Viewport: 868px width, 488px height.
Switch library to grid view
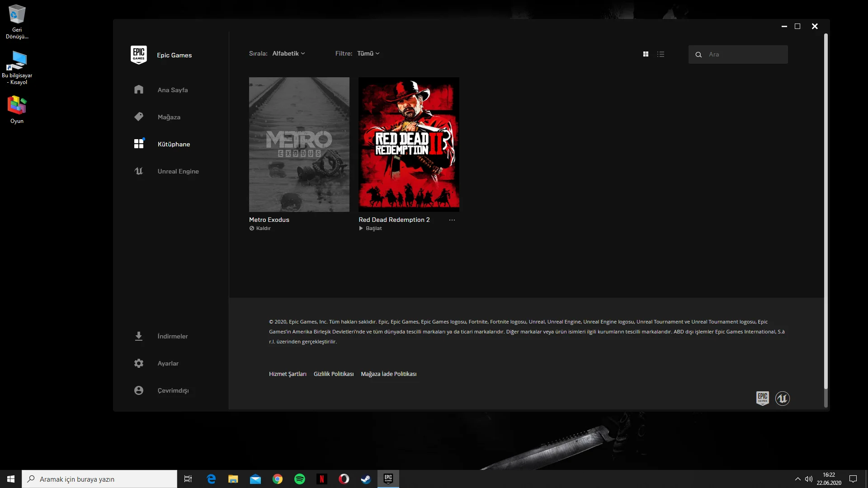tap(646, 54)
